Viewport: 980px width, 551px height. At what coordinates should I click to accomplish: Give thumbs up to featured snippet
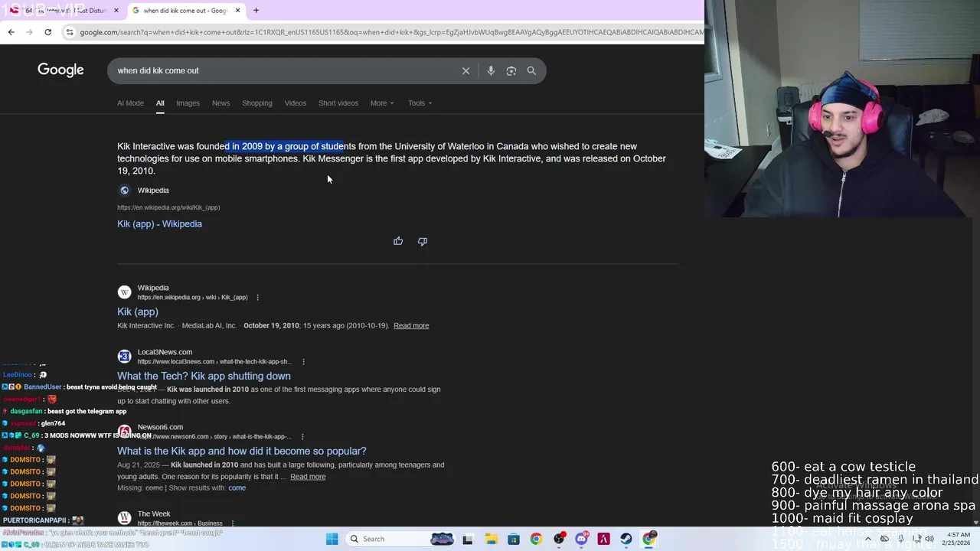pos(398,241)
